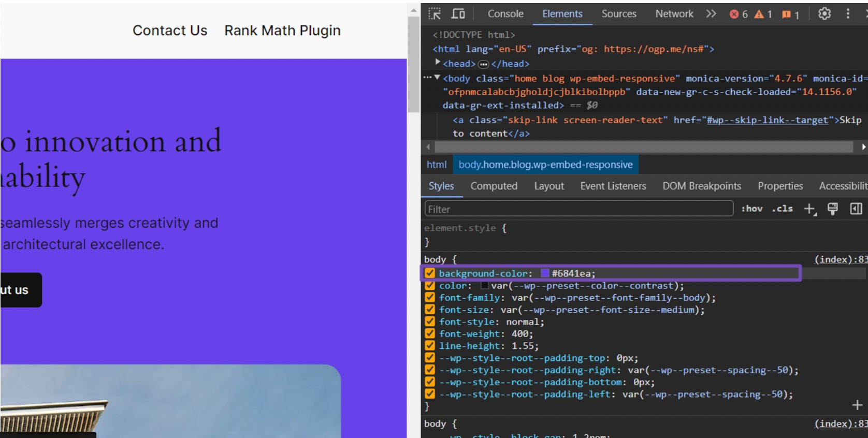868x438 pixels.
Task: Open the color contrast variable swatch
Action: point(485,285)
